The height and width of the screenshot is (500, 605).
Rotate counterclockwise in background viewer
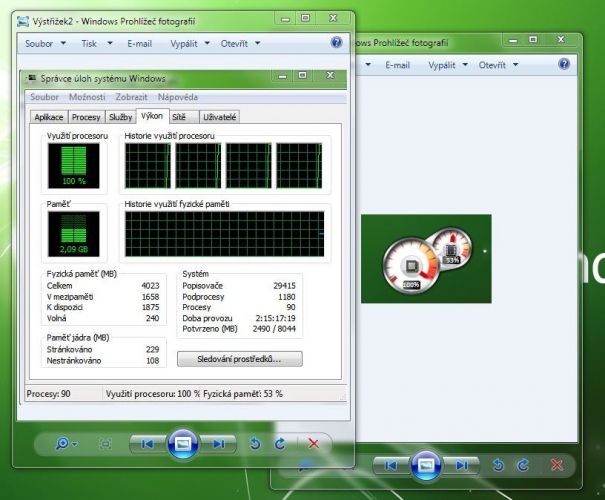point(498,466)
